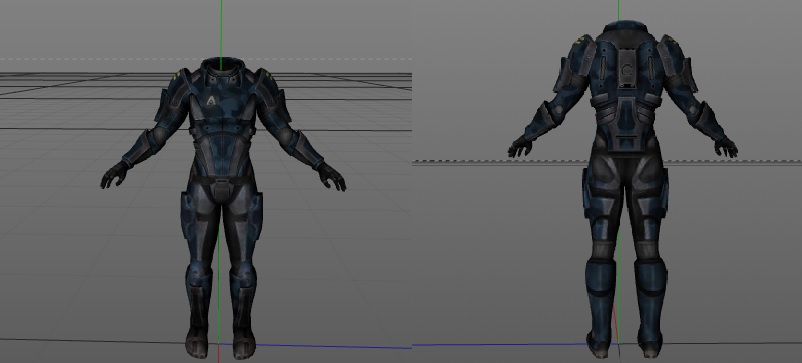802x363 pixels.
Task: Click the chest emblem on front-view armor
Action: click(210, 101)
